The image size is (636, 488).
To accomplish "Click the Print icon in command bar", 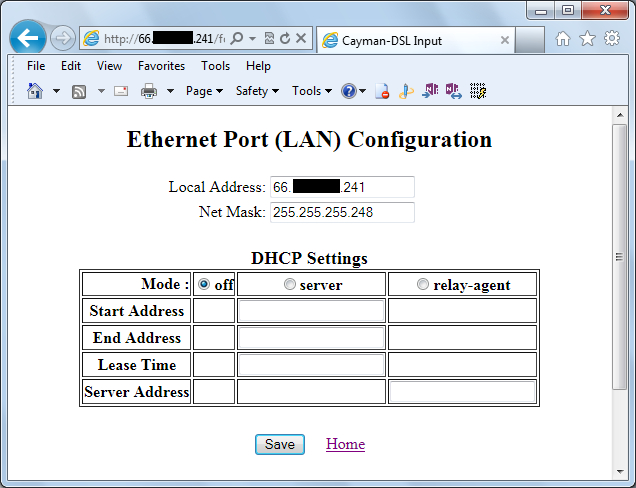I will click(x=149, y=91).
